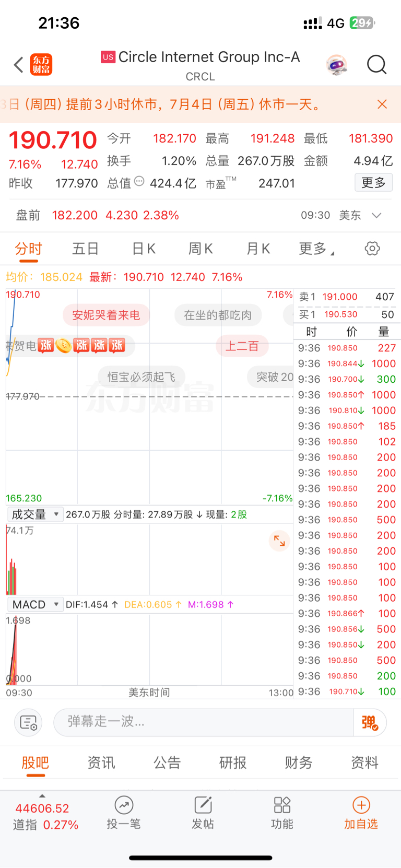The image size is (401, 868).
Task: Open the 公告 tab
Action: (x=167, y=763)
